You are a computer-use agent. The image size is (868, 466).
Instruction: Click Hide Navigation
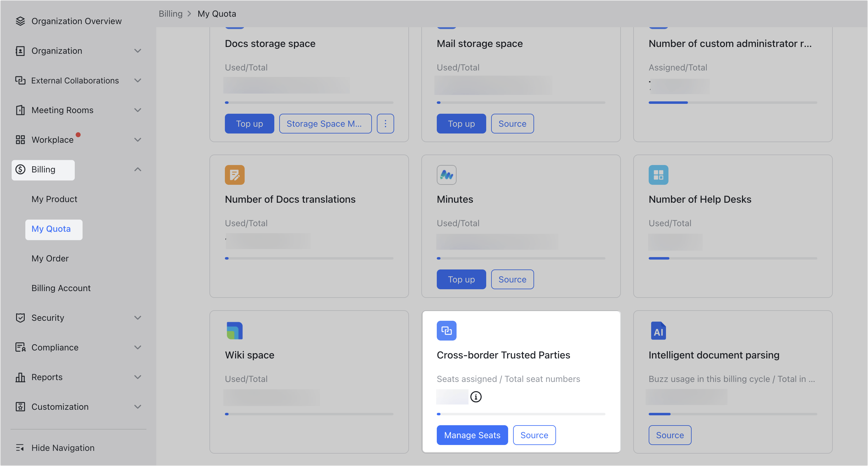(63, 448)
